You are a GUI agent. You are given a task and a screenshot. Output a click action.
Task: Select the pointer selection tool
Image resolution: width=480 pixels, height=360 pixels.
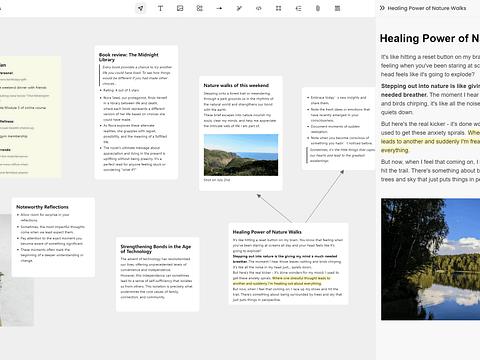(141, 8)
